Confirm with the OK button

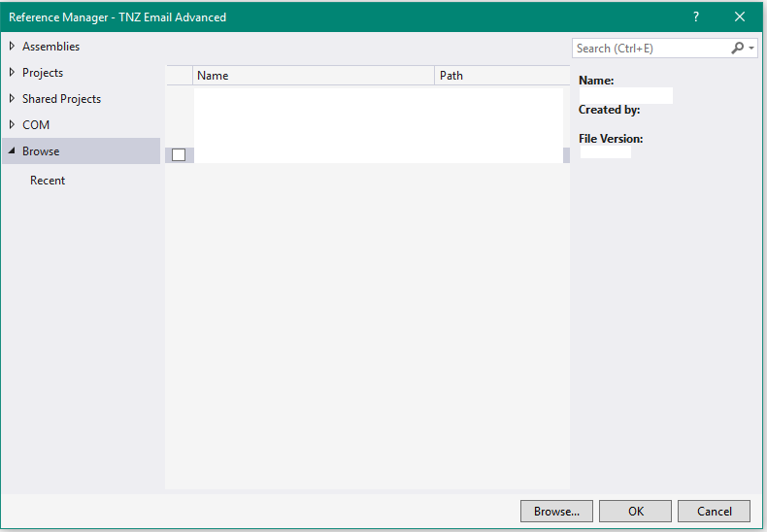point(635,512)
